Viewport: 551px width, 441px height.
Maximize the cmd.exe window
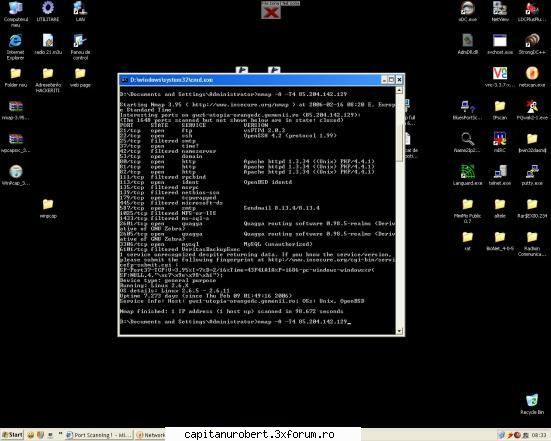[391, 80]
